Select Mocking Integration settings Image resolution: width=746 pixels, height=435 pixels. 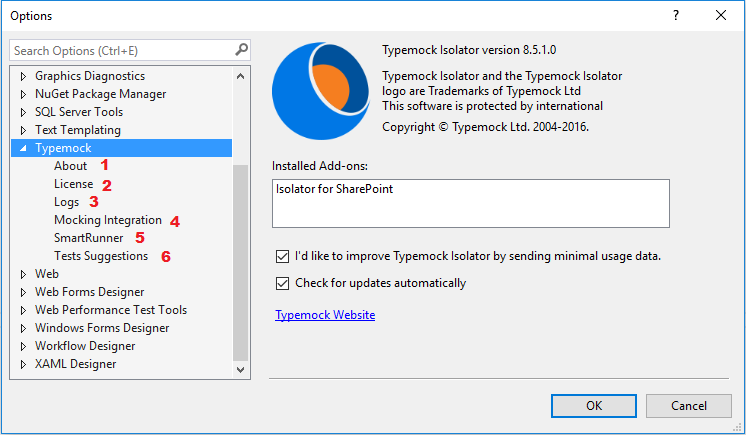pyautogui.click(x=107, y=220)
